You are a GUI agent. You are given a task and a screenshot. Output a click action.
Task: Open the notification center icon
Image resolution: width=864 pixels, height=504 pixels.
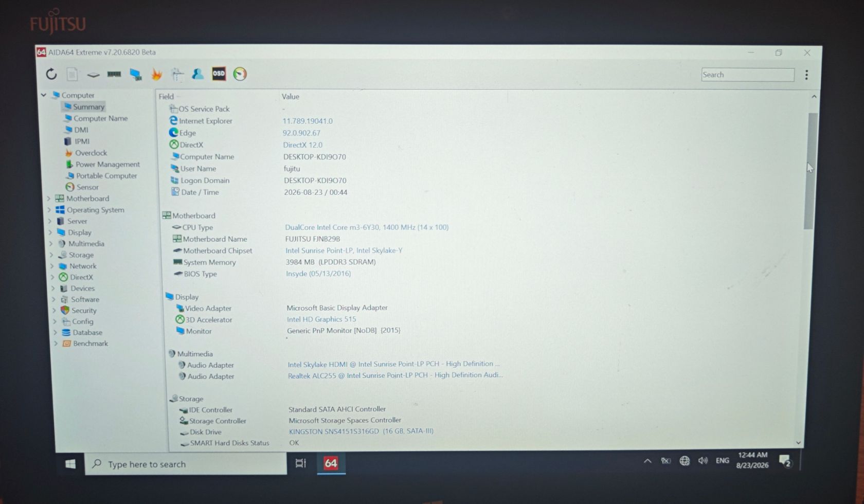click(x=785, y=461)
